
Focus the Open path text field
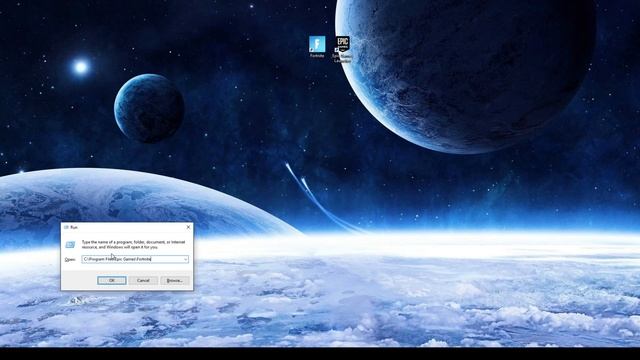(x=135, y=259)
